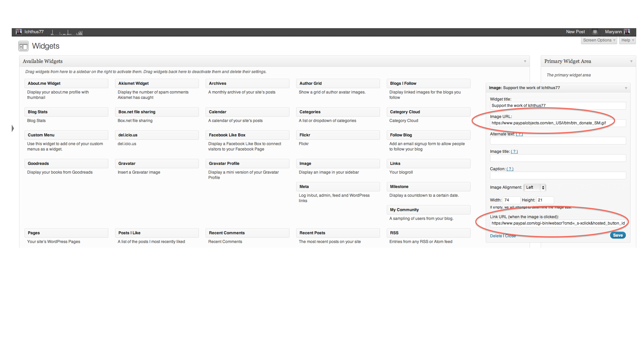644x362 pixels.
Task: Collapse the Available Widgets section arrow
Action: pos(525,61)
